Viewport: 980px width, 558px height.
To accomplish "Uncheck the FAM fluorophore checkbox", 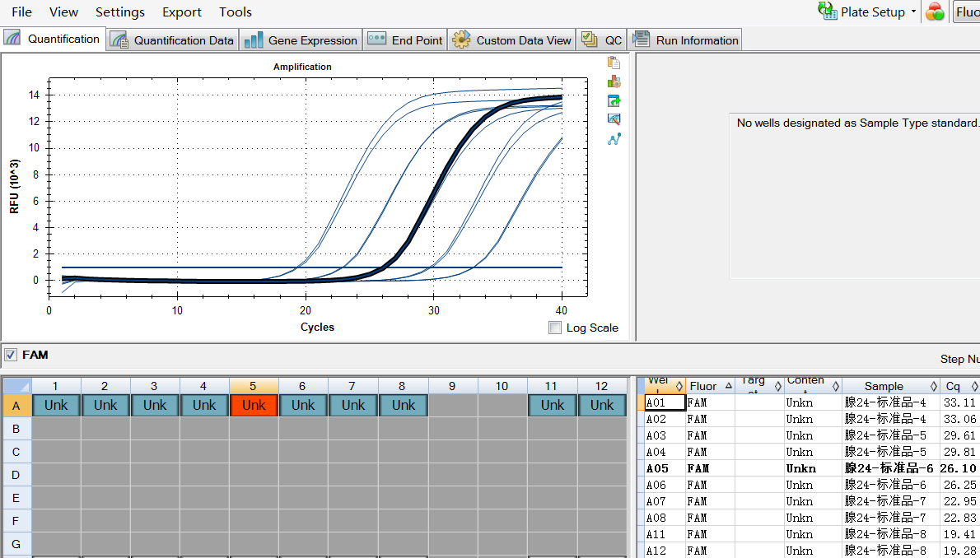I will coord(10,355).
